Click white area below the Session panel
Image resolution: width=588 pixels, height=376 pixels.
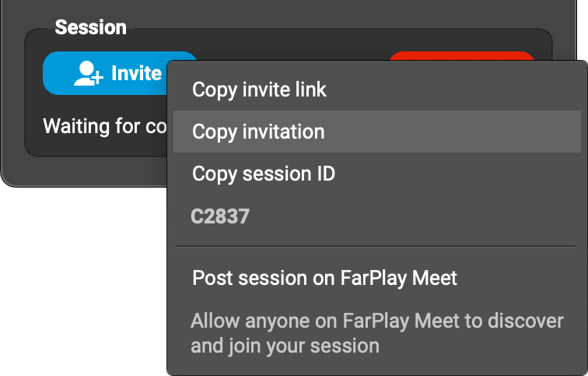(x=78, y=272)
